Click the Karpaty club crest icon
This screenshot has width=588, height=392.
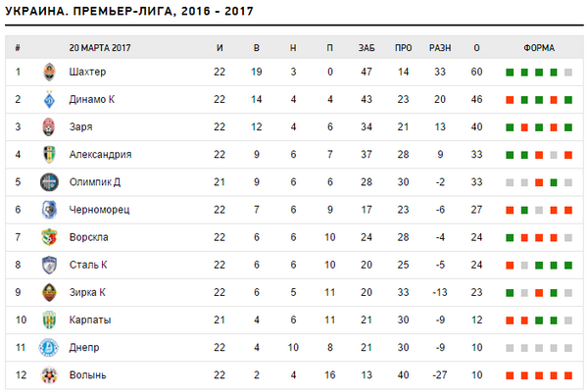(x=49, y=319)
